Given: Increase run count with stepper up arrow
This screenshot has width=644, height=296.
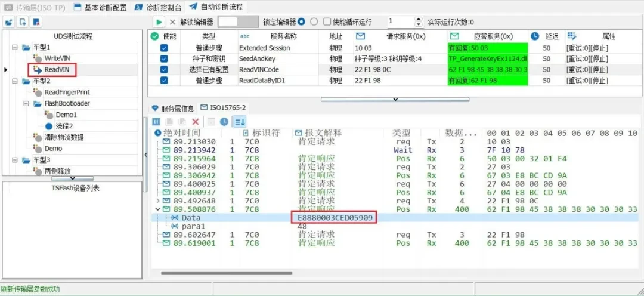Looking at the screenshot, I should click(x=418, y=19).
